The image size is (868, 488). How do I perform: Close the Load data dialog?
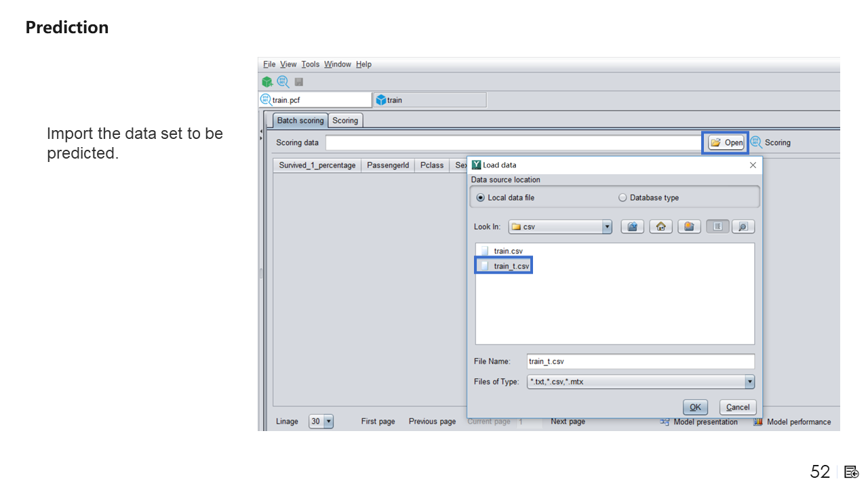pyautogui.click(x=753, y=165)
